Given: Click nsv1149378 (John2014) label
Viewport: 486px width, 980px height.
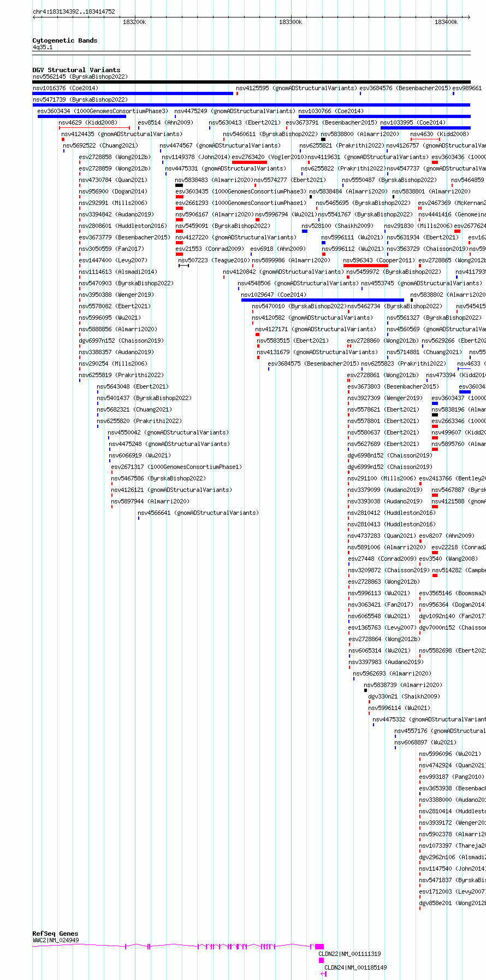Looking at the screenshot, I should 195,157.
